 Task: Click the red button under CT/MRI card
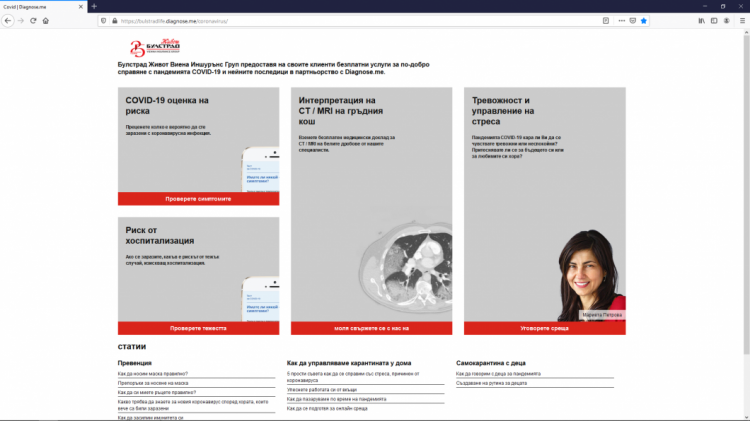tap(371, 328)
